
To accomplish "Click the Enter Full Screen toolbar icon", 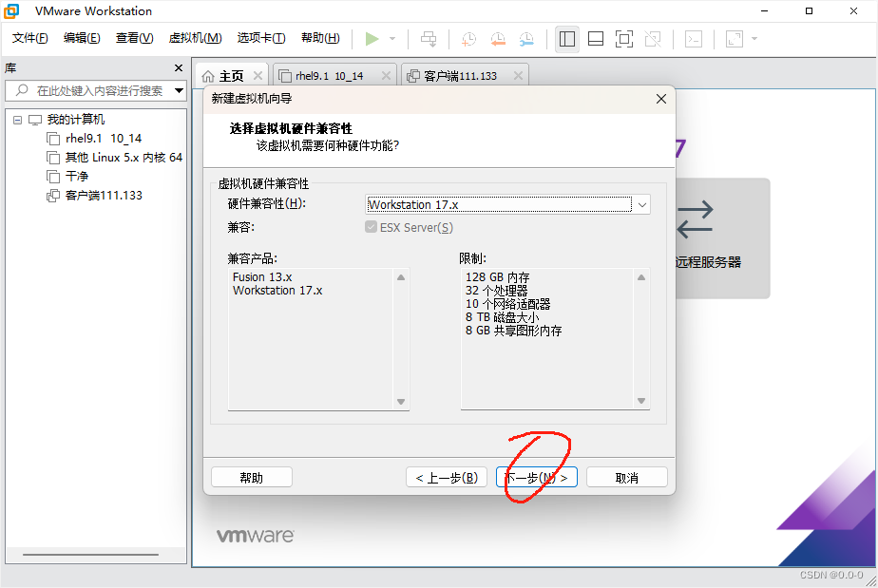I will click(x=624, y=39).
